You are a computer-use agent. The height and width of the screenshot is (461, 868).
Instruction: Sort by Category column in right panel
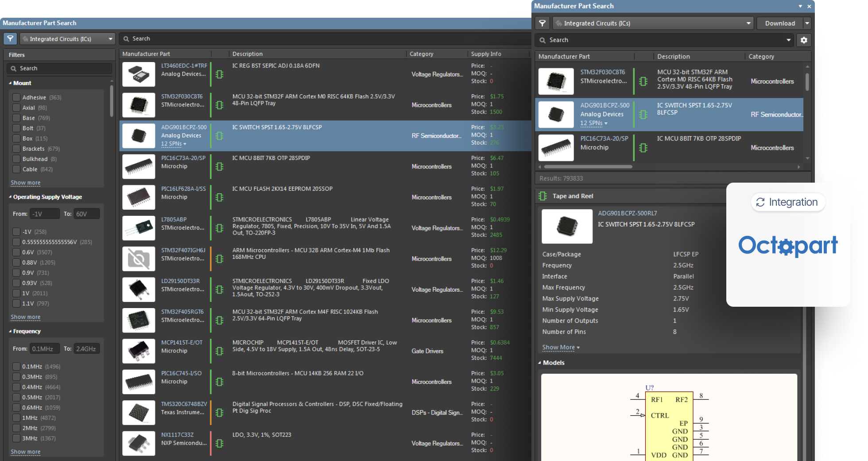pos(761,57)
